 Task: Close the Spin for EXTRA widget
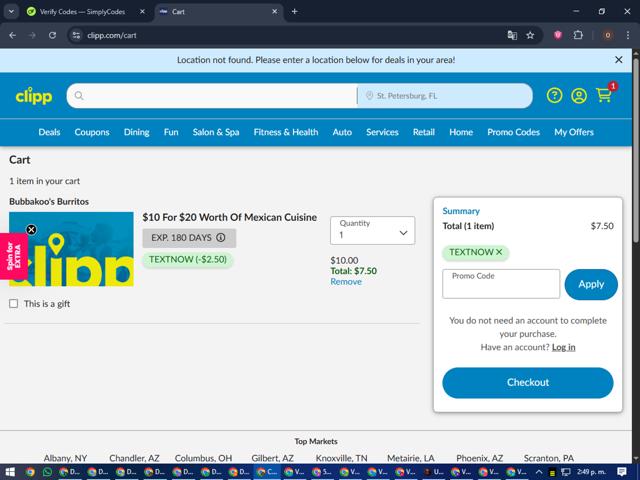pyautogui.click(x=31, y=230)
